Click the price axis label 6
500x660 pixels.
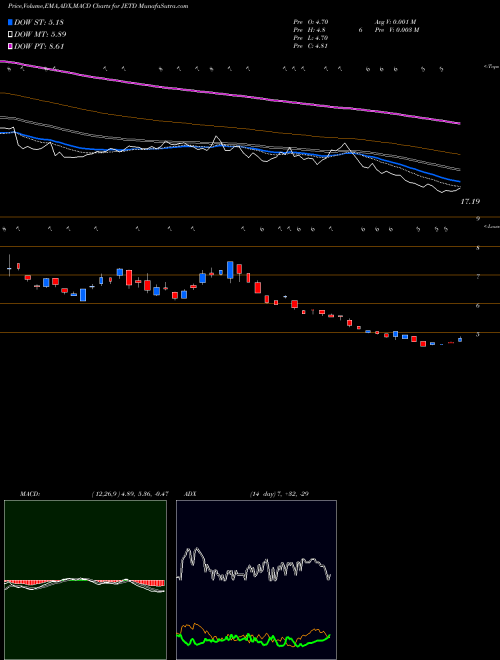(x=478, y=306)
